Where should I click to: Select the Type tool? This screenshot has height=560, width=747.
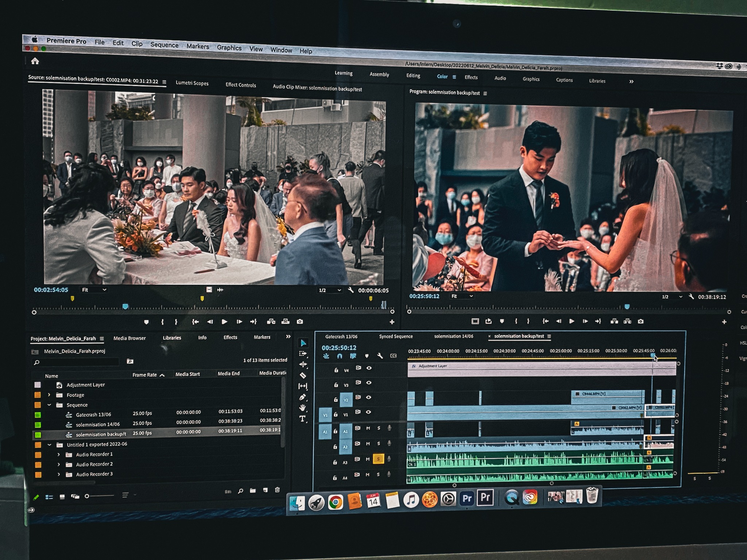(x=302, y=419)
